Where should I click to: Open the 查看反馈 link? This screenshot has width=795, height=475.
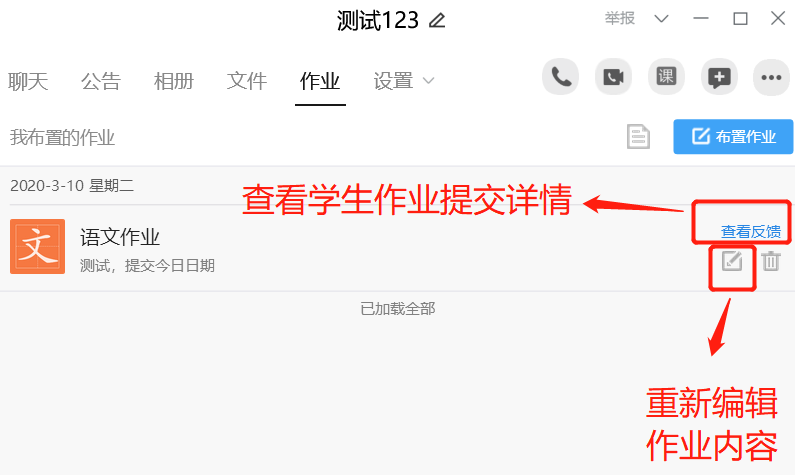pyautogui.click(x=751, y=232)
